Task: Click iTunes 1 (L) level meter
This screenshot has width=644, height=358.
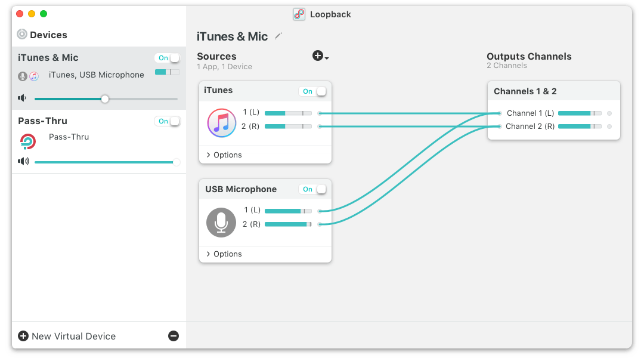Action: [288, 113]
